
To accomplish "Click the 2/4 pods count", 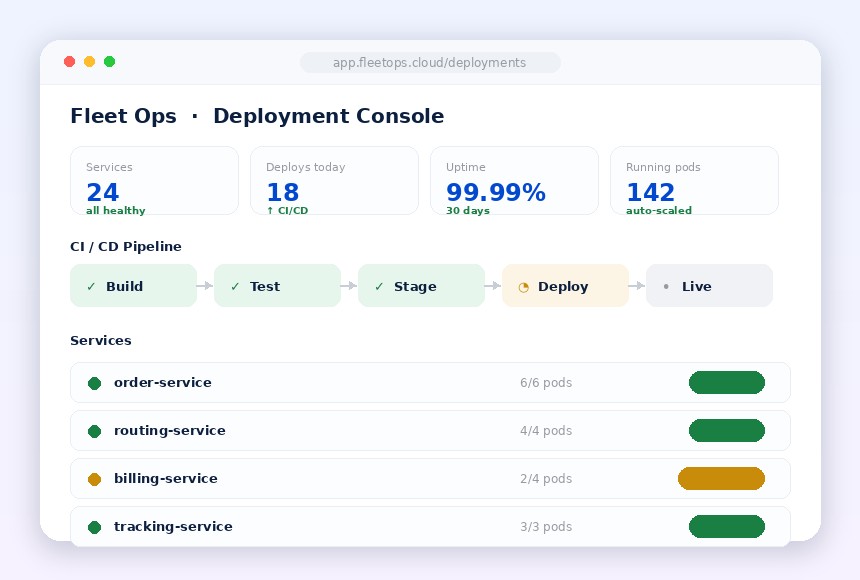I will pos(546,479).
